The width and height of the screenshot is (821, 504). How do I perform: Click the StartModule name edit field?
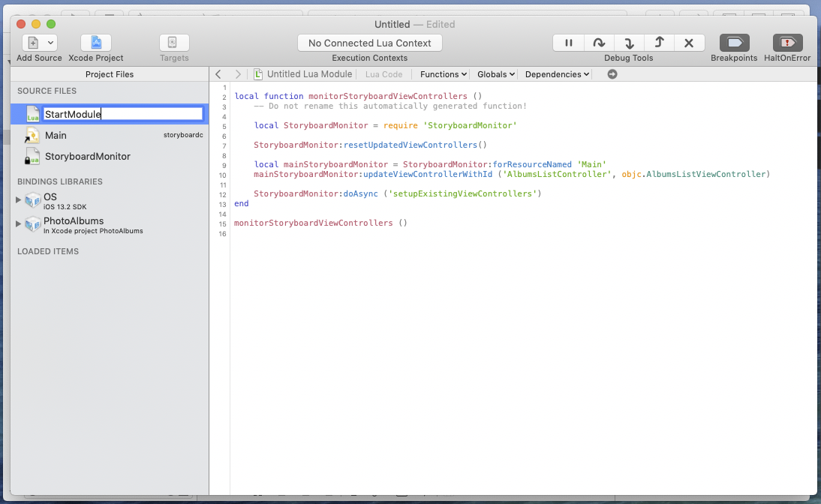(x=122, y=114)
